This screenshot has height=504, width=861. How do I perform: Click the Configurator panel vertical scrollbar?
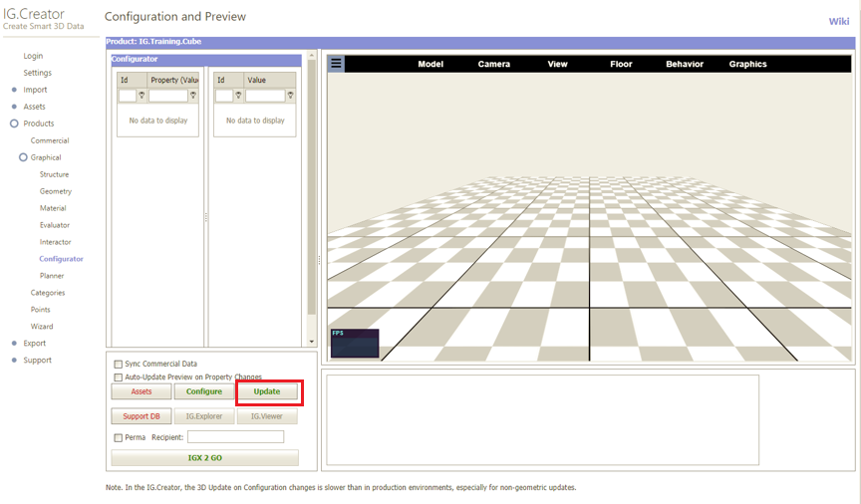[x=312, y=189]
